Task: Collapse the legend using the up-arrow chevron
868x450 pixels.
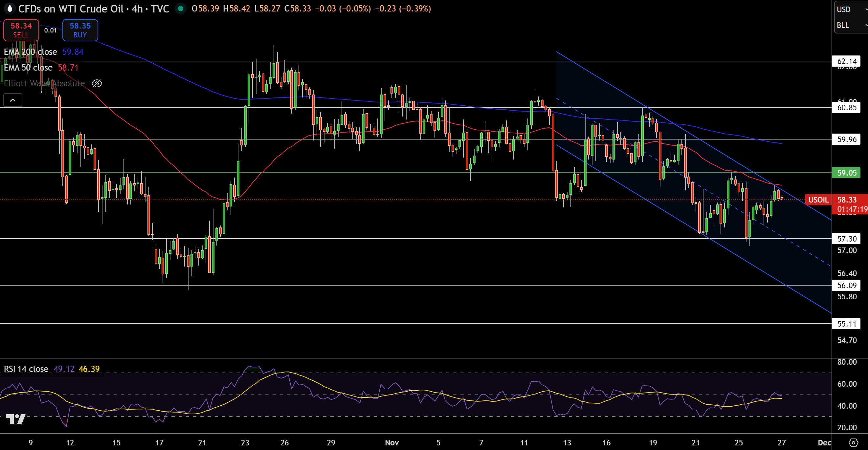Action: coord(12,100)
